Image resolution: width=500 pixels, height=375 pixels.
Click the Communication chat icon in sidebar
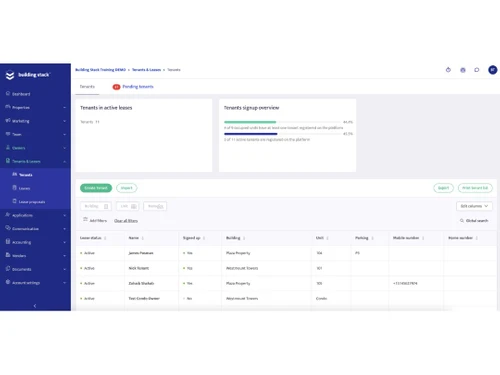pyautogui.click(x=8, y=228)
